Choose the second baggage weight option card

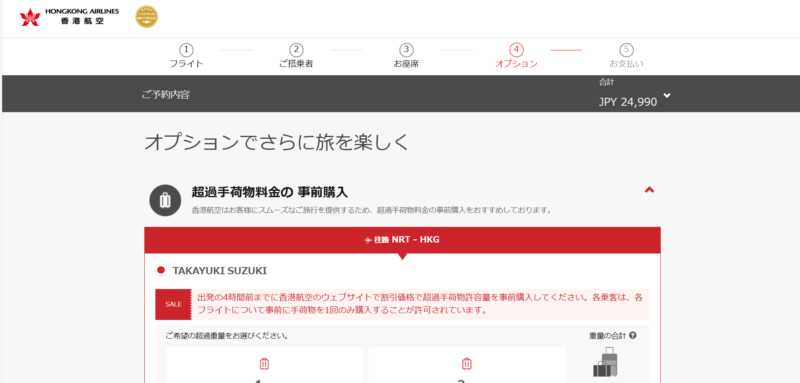click(467, 365)
